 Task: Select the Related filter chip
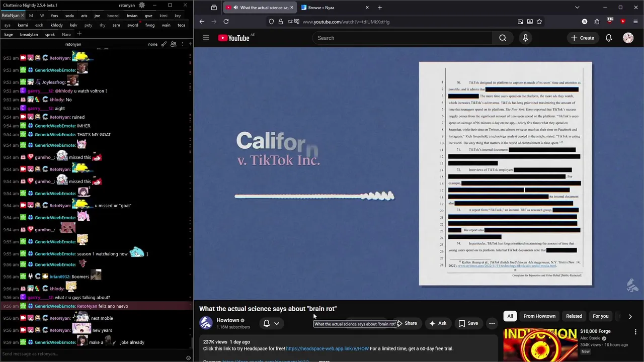[x=574, y=316]
